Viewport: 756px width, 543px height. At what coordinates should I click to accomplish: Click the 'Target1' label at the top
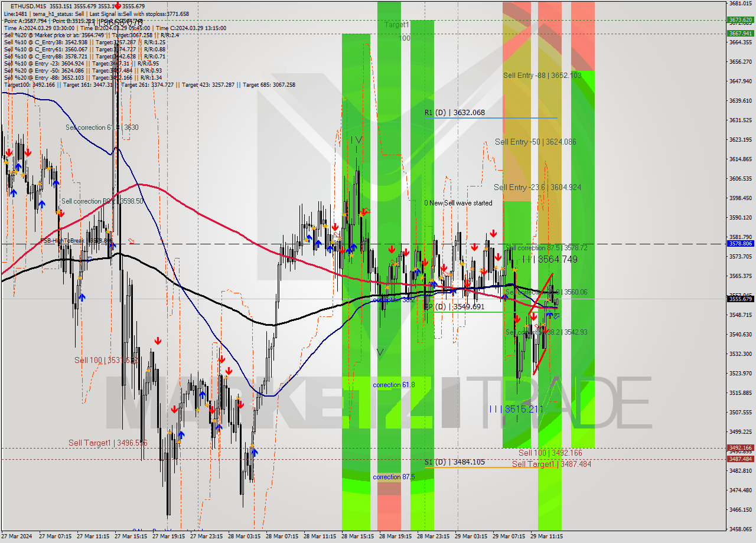[x=396, y=25]
